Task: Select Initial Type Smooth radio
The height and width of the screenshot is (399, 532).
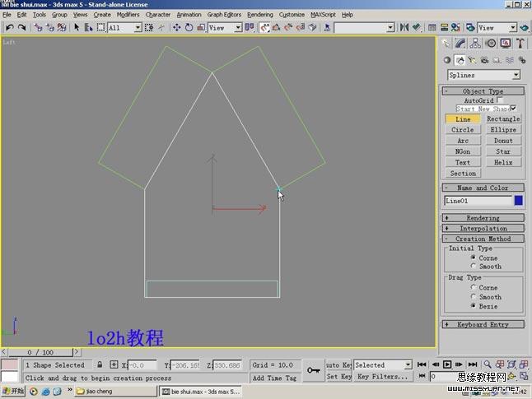Action: point(474,266)
